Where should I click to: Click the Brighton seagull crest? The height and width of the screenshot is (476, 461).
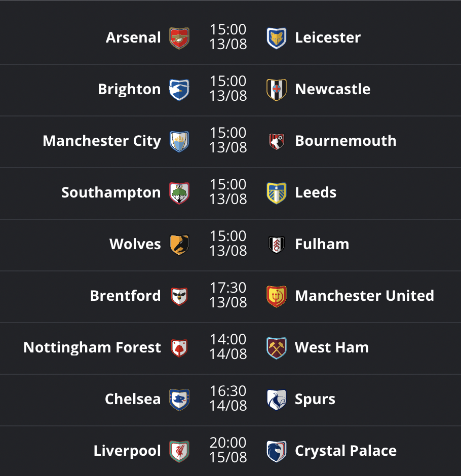179,89
